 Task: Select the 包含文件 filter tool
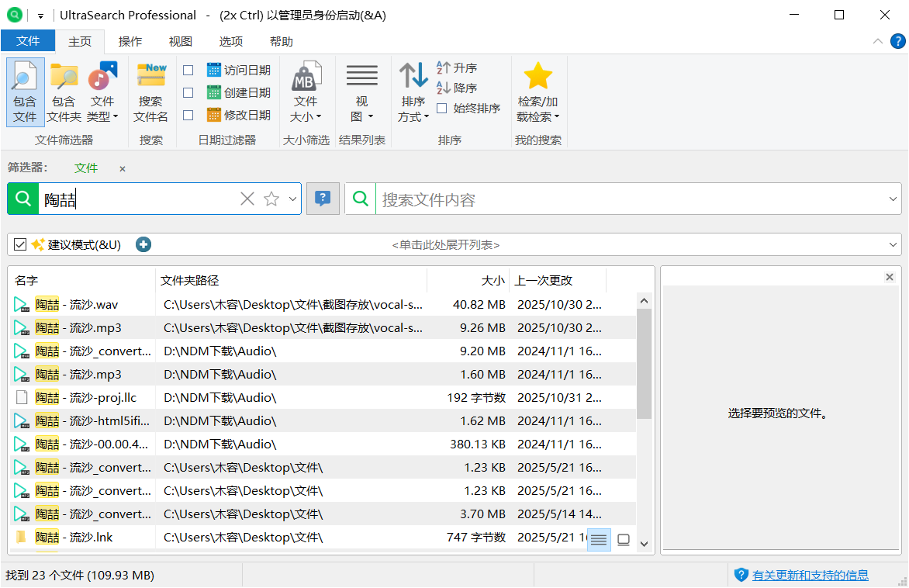pyautogui.click(x=24, y=92)
